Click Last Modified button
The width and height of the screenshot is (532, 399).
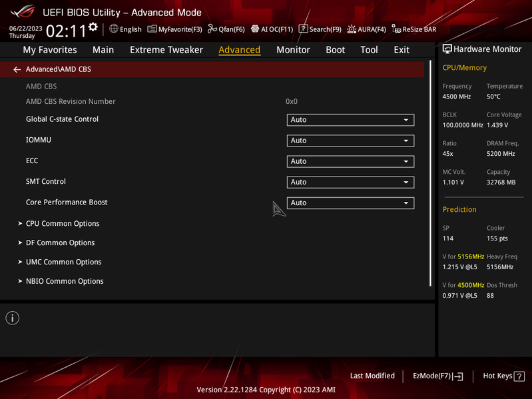click(372, 376)
